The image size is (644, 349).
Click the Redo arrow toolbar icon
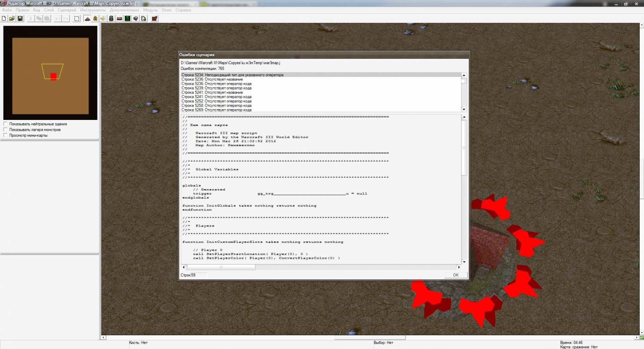click(x=66, y=18)
